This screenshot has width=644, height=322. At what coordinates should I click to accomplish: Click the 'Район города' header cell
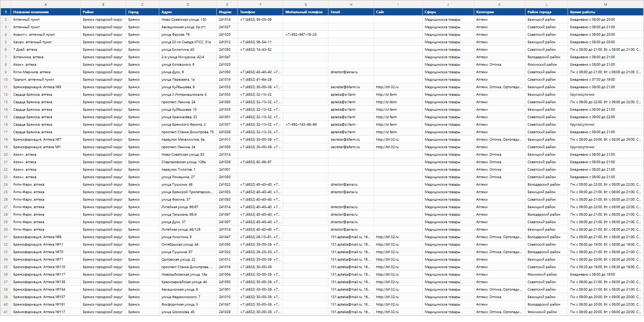547,12
